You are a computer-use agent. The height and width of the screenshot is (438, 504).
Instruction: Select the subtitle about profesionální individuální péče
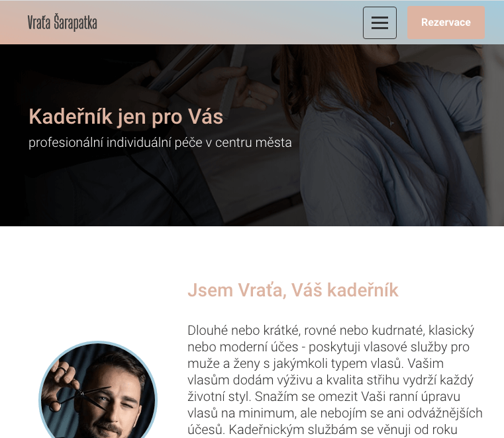click(160, 142)
